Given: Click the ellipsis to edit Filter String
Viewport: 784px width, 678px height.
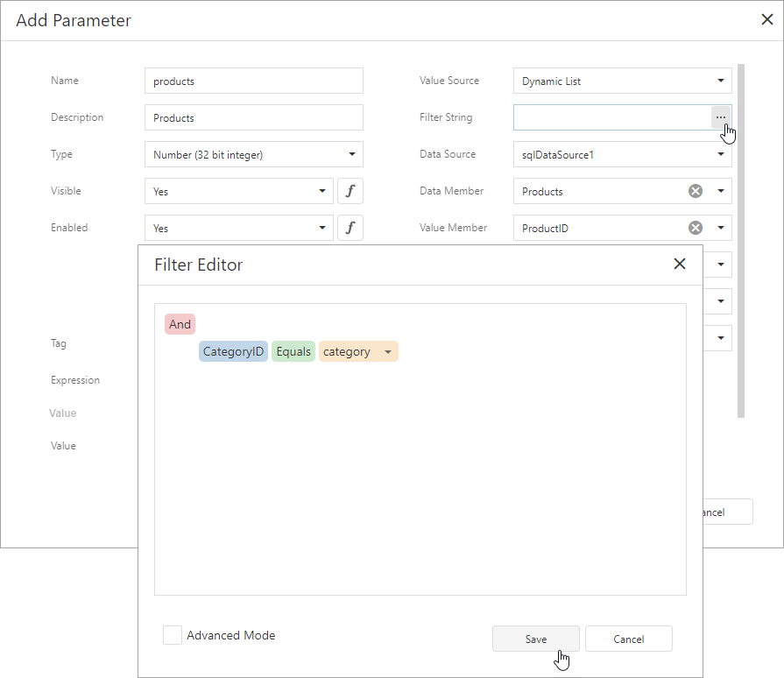Looking at the screenshot, I should click(720, 117).
